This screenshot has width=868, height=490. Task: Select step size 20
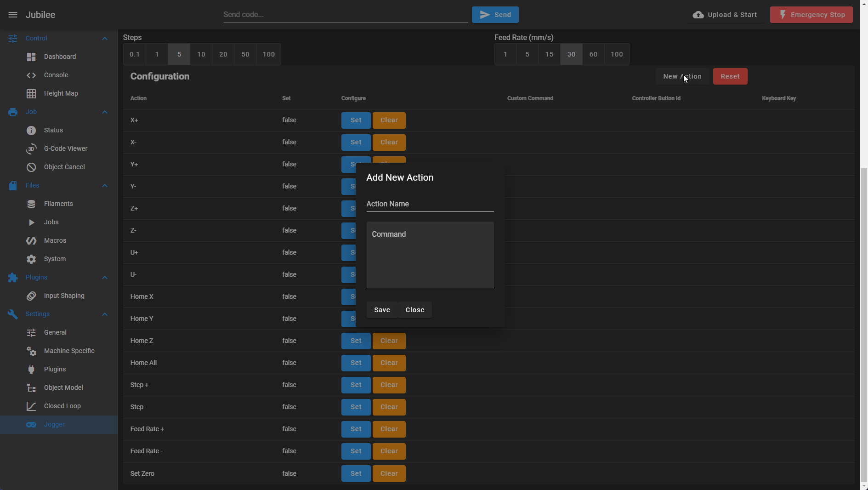[223, 54]
